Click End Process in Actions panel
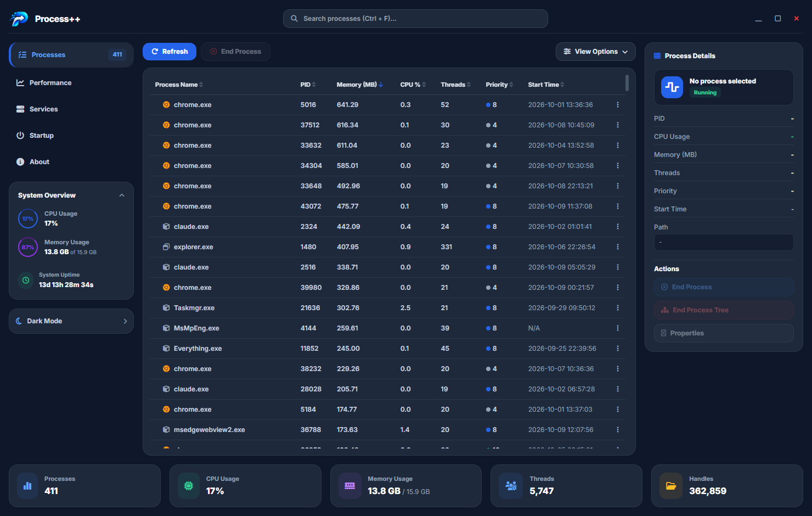Viewport: 812px width, 516px height. coord(724,287)
